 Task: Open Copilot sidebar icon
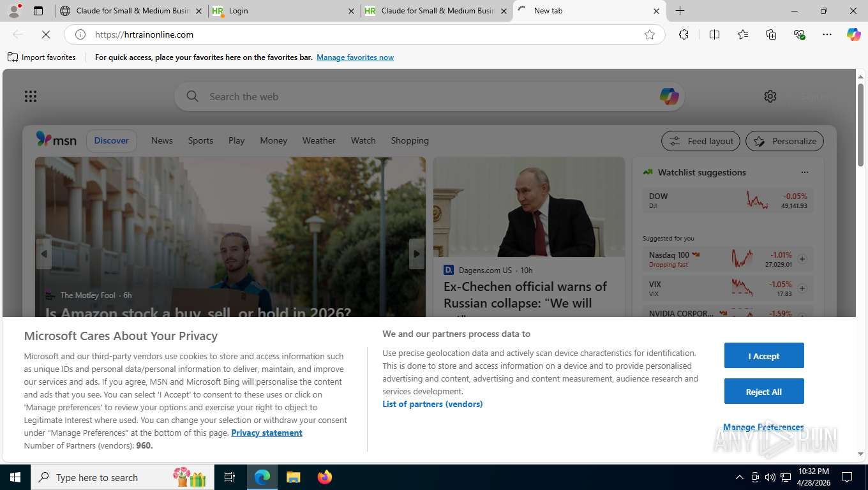854,34
